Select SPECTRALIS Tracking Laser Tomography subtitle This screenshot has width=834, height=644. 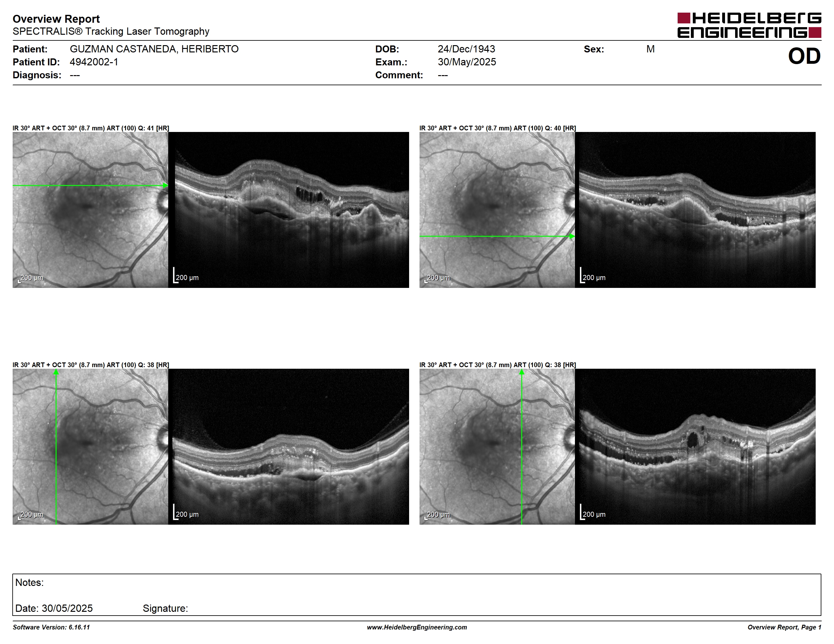[111, 31]
